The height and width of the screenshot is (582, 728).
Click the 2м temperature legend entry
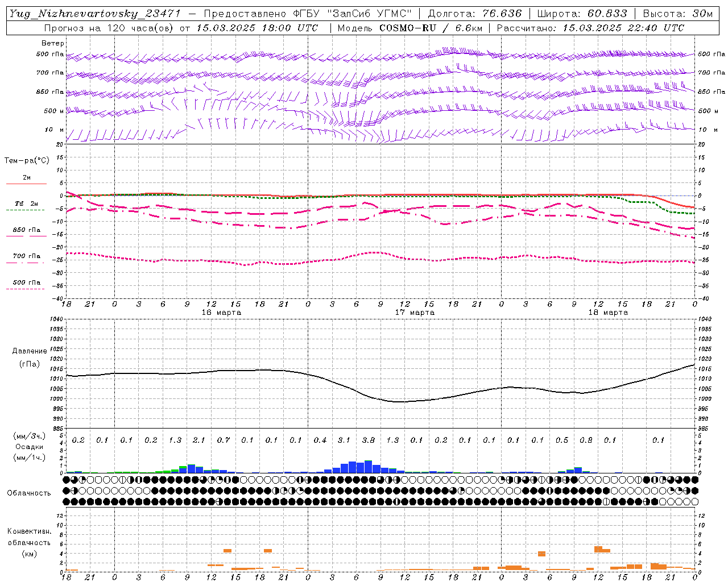(27, 178)
